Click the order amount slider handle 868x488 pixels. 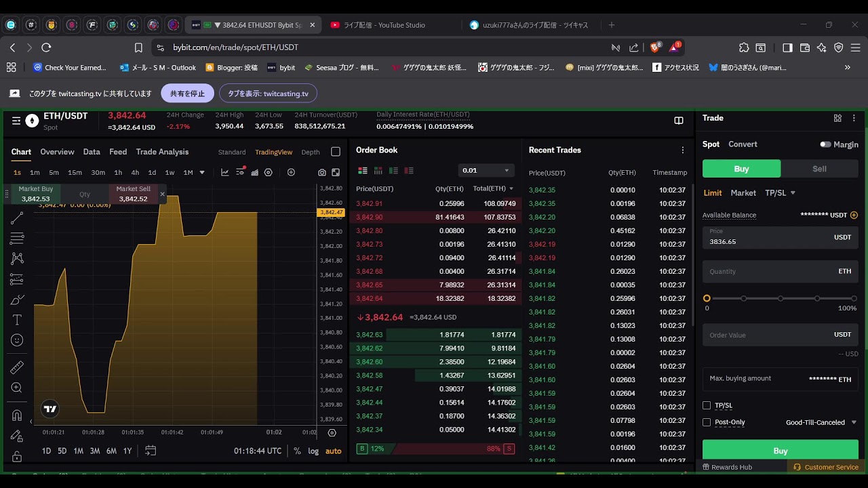pyautogui.click(x=707, y=298)
